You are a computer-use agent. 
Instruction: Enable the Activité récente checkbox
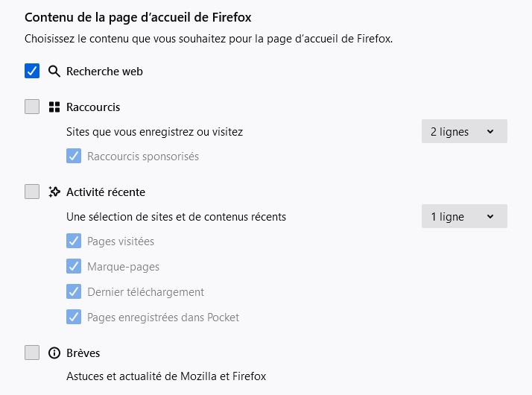32,192
